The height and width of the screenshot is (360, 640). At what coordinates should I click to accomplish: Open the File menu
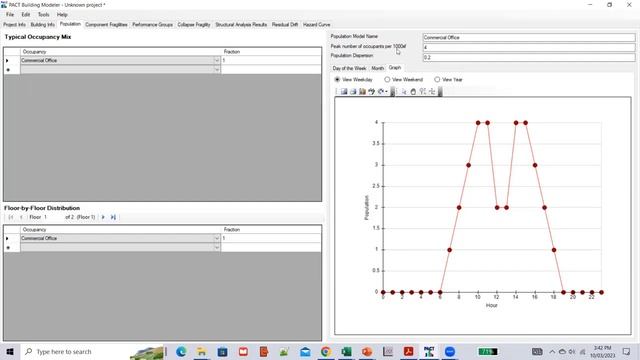click(x=10, y=15)
